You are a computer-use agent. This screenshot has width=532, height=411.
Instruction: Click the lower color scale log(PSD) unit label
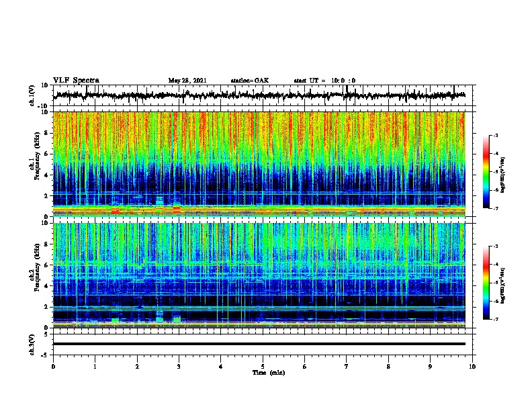click(x=503, y=285)
